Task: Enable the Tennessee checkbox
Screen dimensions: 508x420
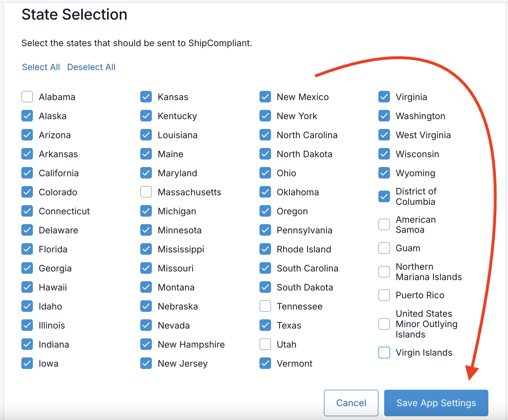Action: click(265, 306)
